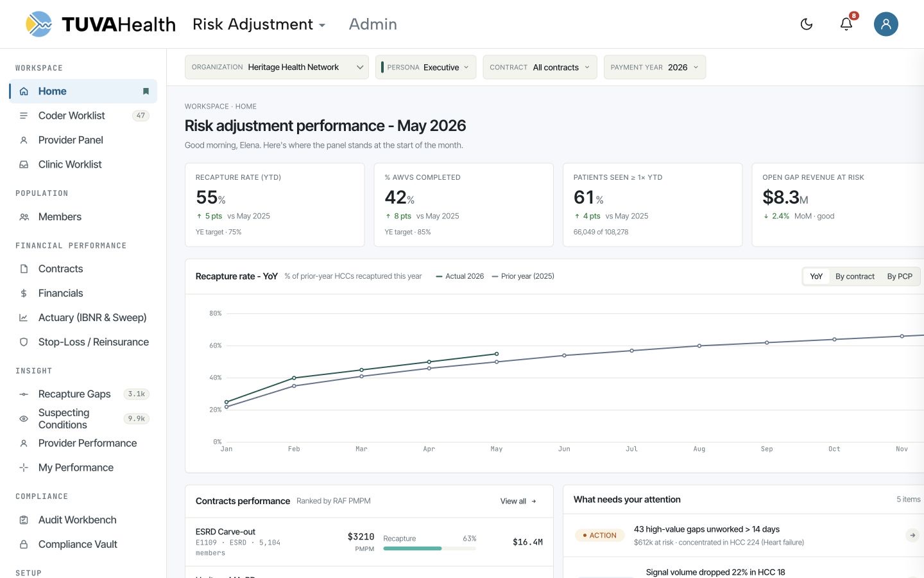Click Nov data point on prior year line

point(902,336)
